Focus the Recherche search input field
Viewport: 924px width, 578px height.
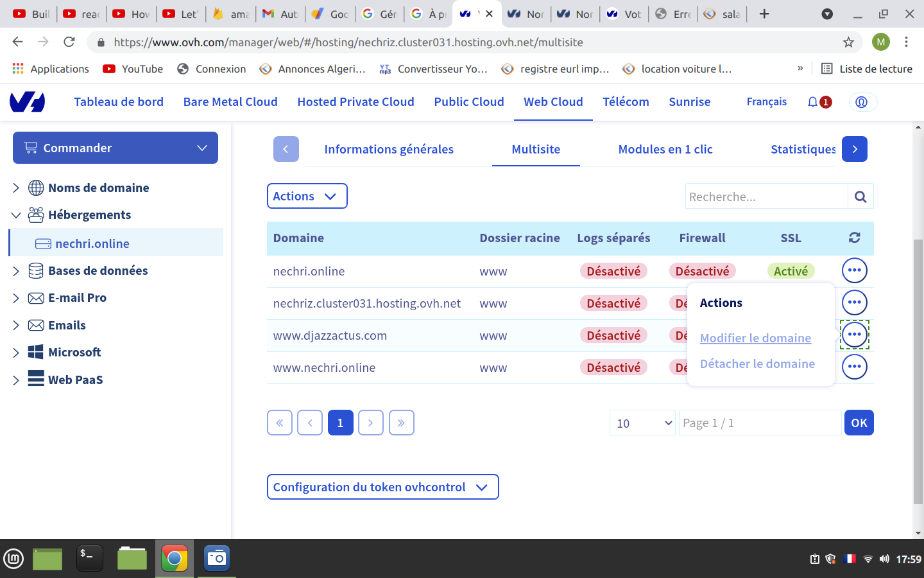[x=766, y=197]
